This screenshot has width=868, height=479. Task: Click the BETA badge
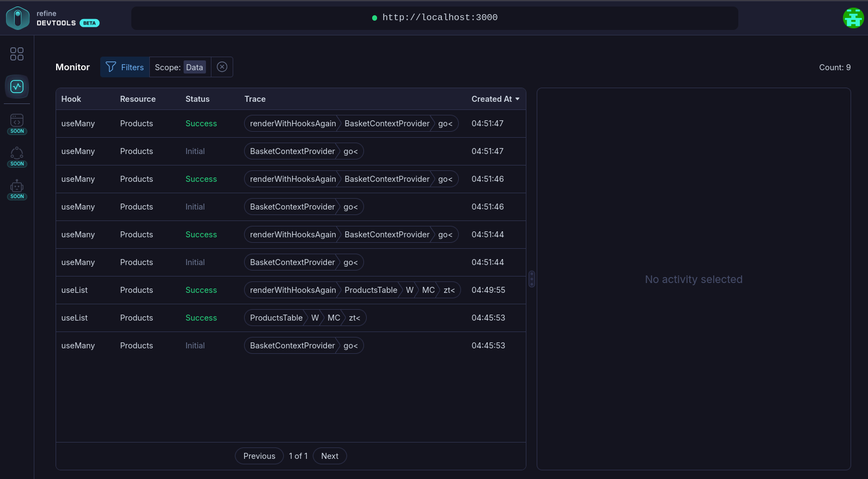[89, 23]
